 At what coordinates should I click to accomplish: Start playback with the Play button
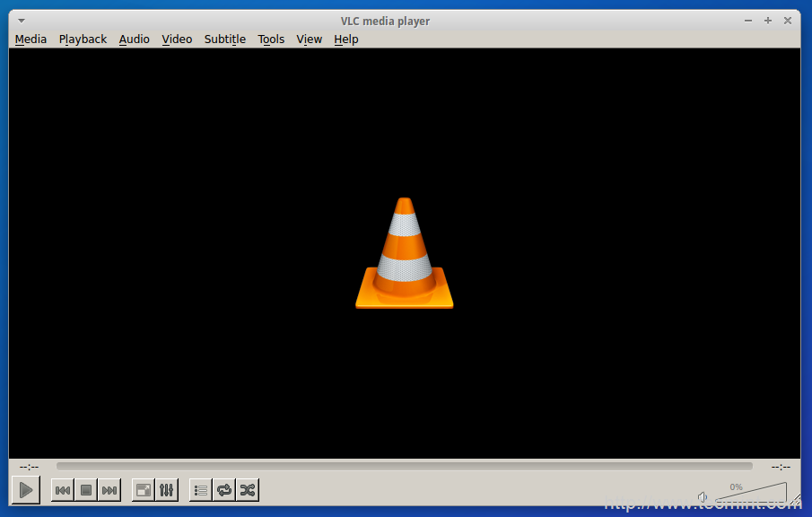click(26, 489)
